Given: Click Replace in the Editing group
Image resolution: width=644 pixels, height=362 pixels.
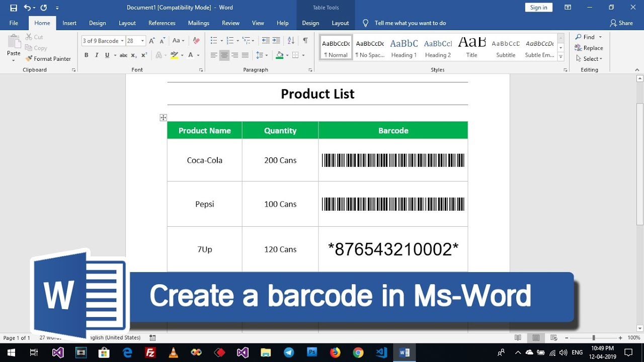Looking at the screenshot, I should pos(589,48).
